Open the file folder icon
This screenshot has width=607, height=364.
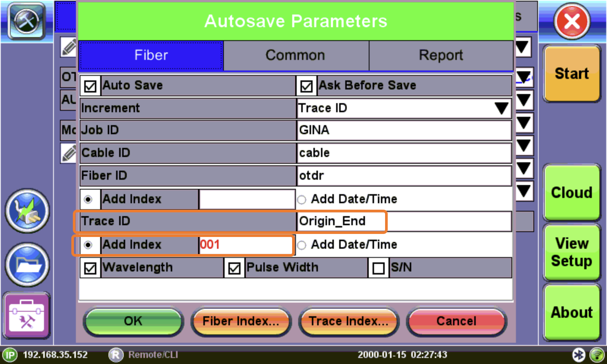pyautogui.click(x=27, y=264)
